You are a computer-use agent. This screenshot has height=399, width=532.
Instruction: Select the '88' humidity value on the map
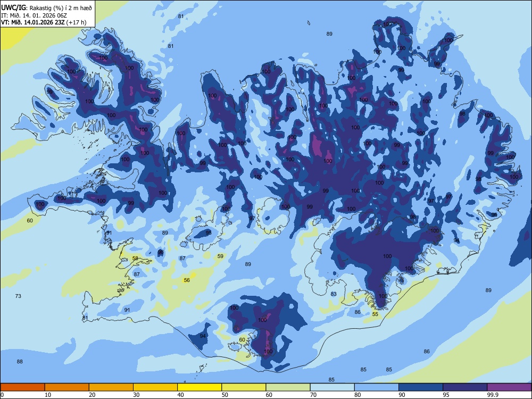click(20, 362)
